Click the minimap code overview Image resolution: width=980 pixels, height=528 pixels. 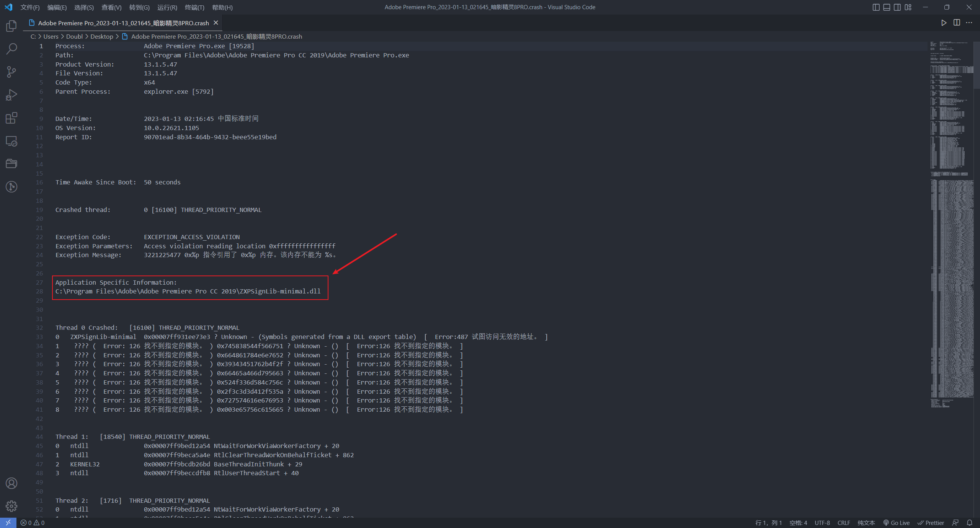pyautogui.click(x=952, y=225)
